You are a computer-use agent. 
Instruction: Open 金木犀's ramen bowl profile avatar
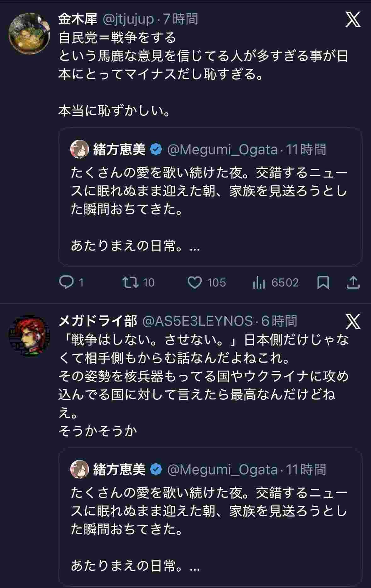tap(29, 34)
